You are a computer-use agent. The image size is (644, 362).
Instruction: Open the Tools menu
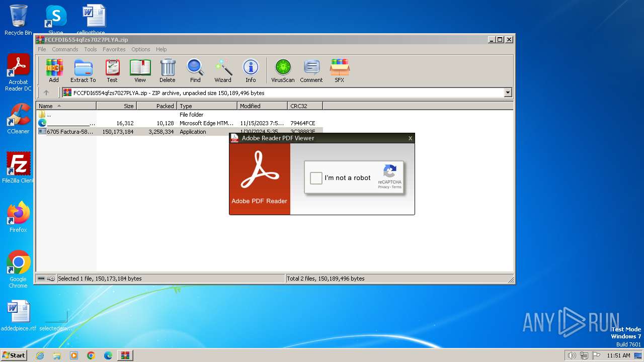[91, 49]
